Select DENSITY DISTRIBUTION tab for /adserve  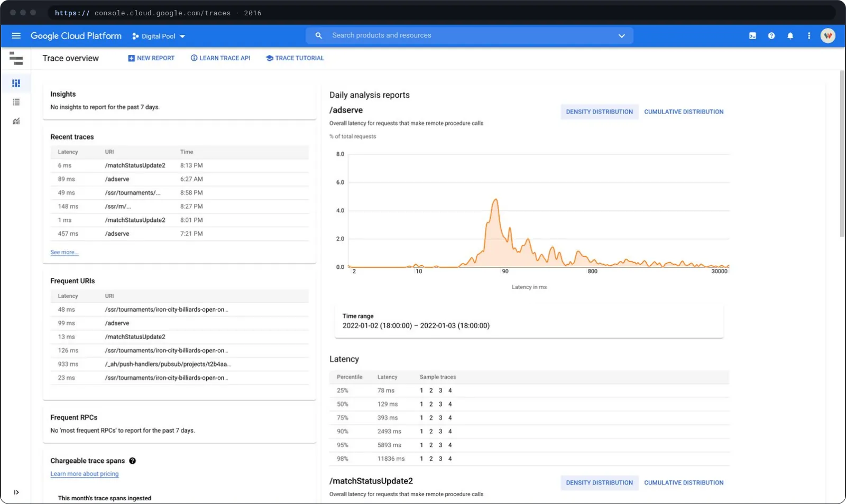(x=599, y=112)
